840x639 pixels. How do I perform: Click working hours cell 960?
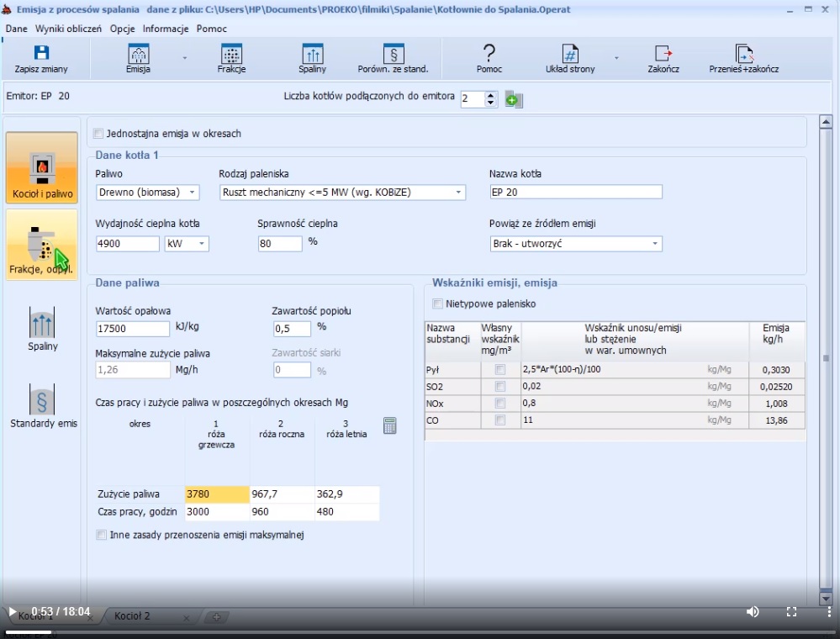pyautogui.click(x=283, y=511)
